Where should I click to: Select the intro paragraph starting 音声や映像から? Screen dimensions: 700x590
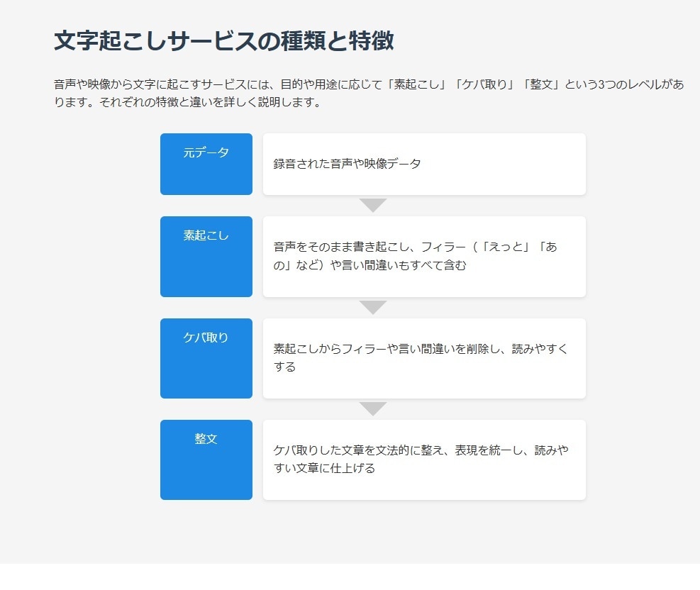pos(369,93)
